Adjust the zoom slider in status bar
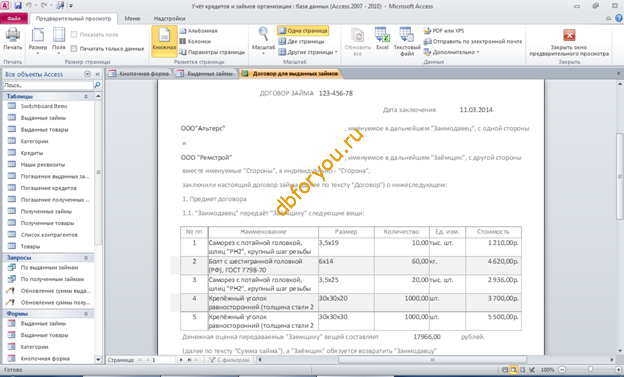 tap(590, 370)
